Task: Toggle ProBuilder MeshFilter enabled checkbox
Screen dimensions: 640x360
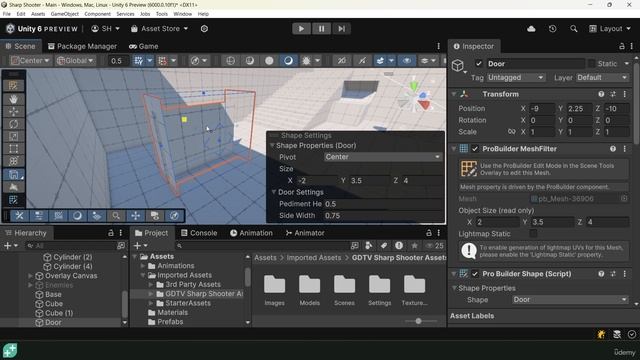Action: [x=475, y=149]
